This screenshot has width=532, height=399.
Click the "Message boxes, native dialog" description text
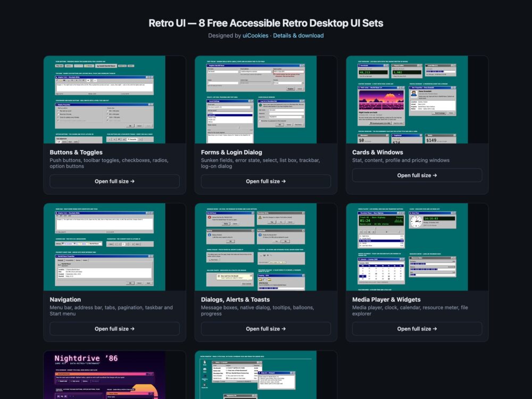[257, 311]
